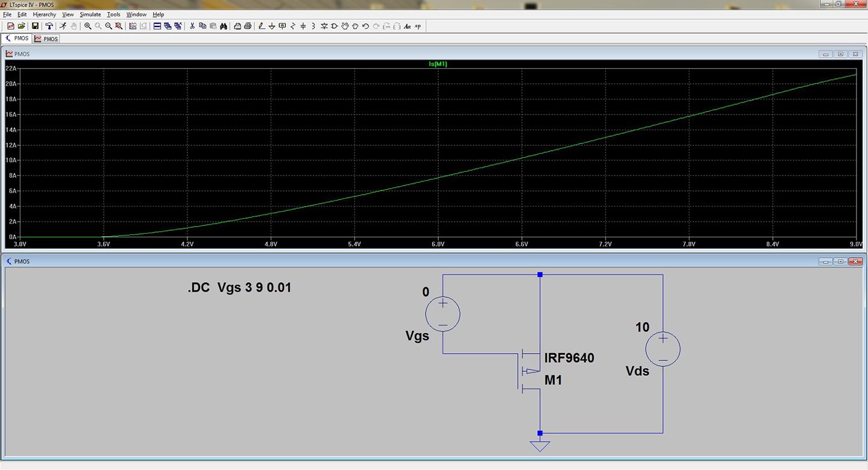This screenshot has width=868, height=470.
Task: Click the IRF9640 transistor label
Action: [x=569, y=358]
